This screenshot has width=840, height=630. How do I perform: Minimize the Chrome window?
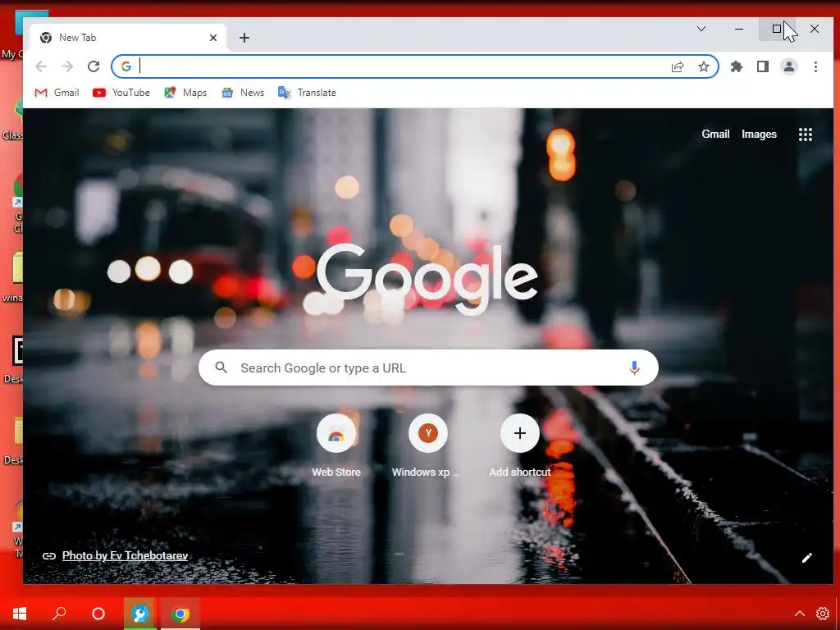click(x=739, y=29)
